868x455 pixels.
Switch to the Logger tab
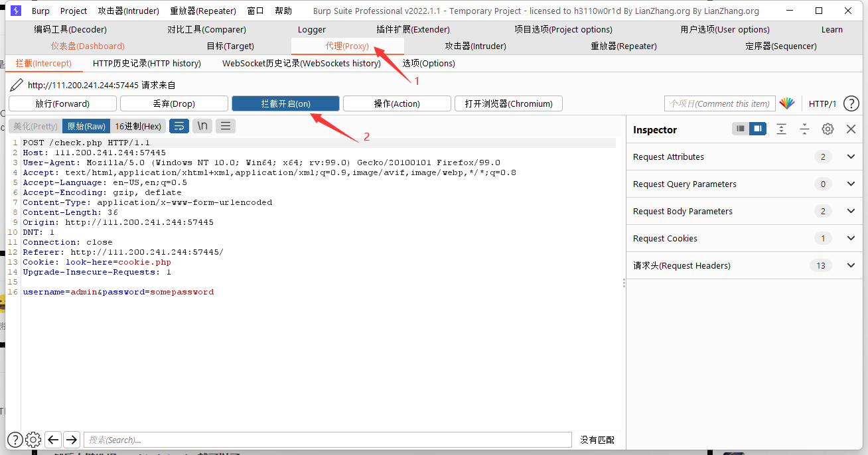coord(312,29)
